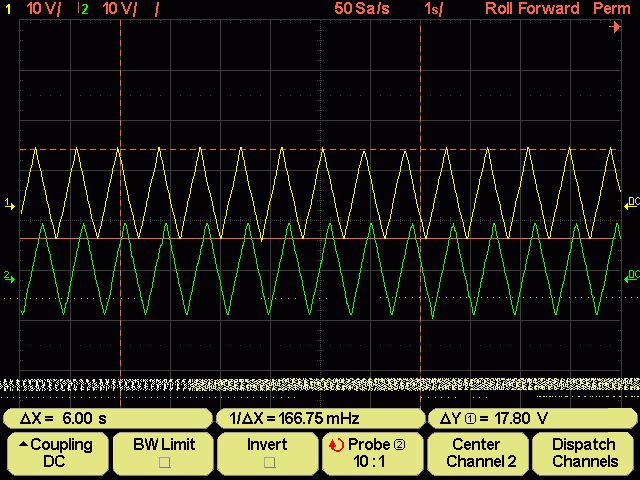Click the Roll Forward mode label

[531, 8]
